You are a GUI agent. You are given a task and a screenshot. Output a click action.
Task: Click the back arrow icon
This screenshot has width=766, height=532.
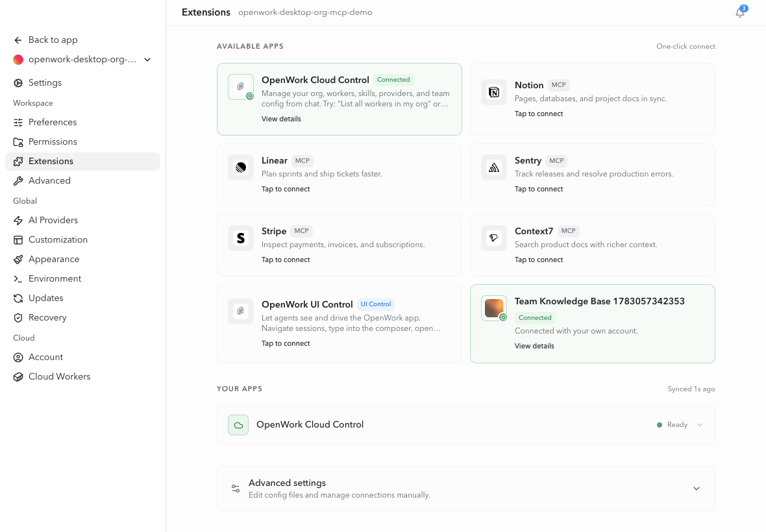point(18,40)
